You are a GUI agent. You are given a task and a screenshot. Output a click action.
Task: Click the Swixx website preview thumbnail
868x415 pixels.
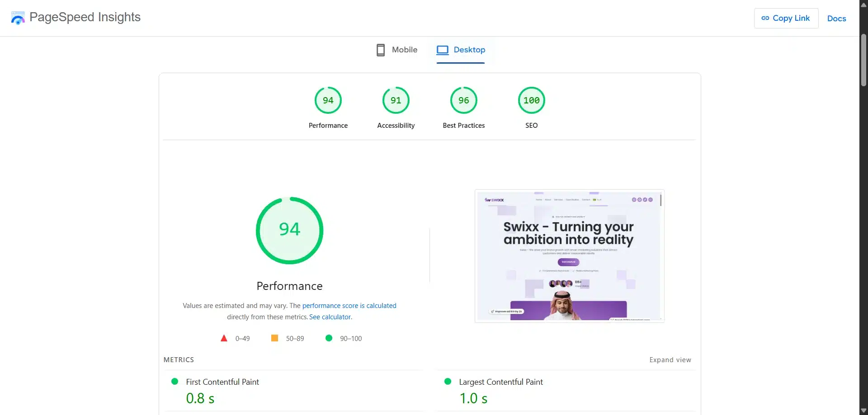tap(569, 256)
